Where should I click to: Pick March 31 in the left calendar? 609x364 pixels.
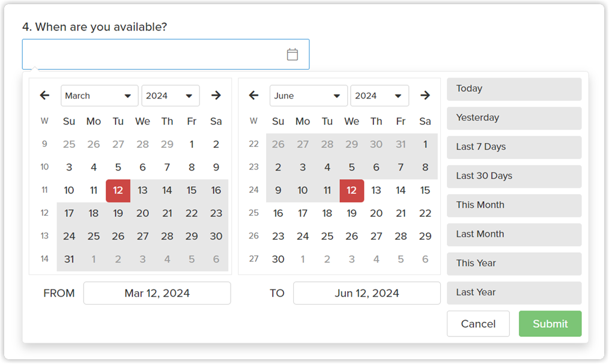click(x=69, y=259)
